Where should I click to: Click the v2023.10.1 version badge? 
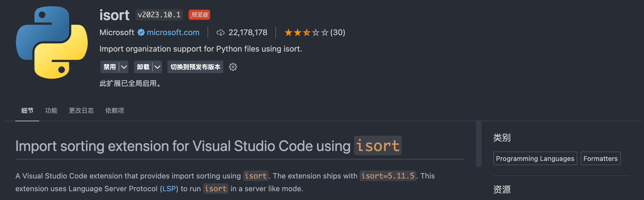coord(159,15)
